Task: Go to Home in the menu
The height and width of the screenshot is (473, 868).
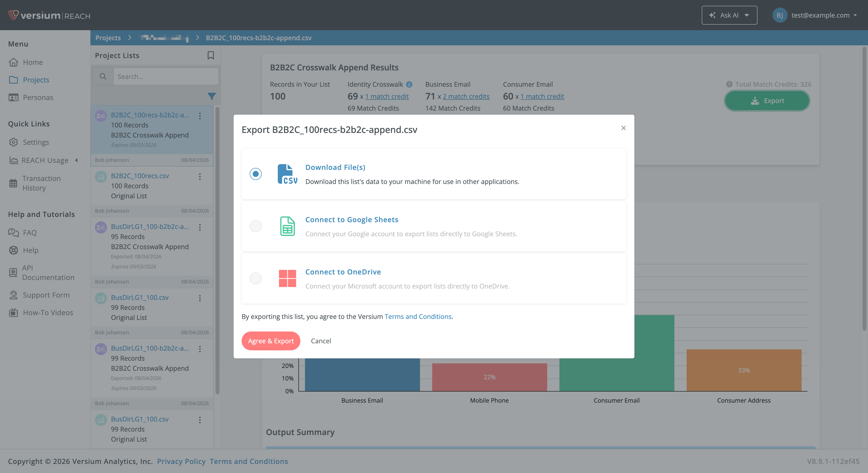Action: click(x=33, y=62)
